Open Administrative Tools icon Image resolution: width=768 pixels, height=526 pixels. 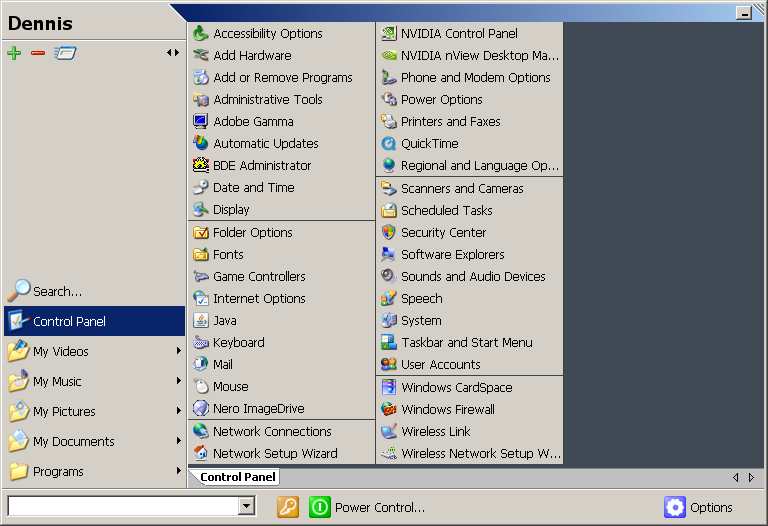200,99
